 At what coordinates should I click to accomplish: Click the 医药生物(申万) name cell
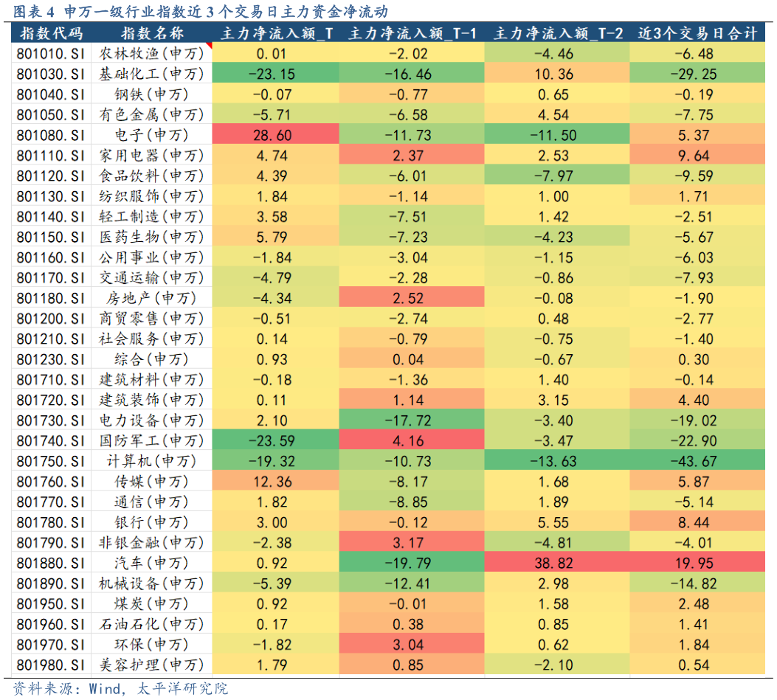[x=151, y=237]
